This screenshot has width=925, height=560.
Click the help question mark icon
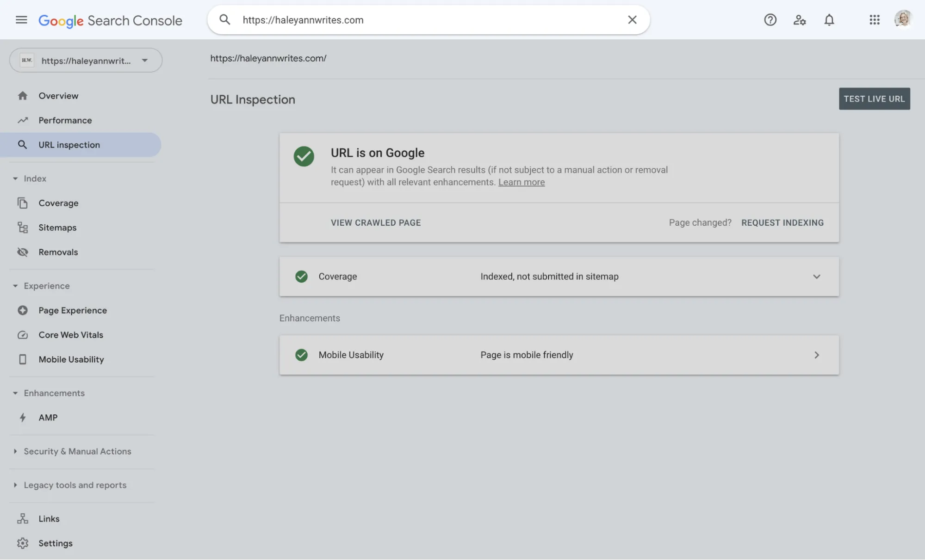770,20
